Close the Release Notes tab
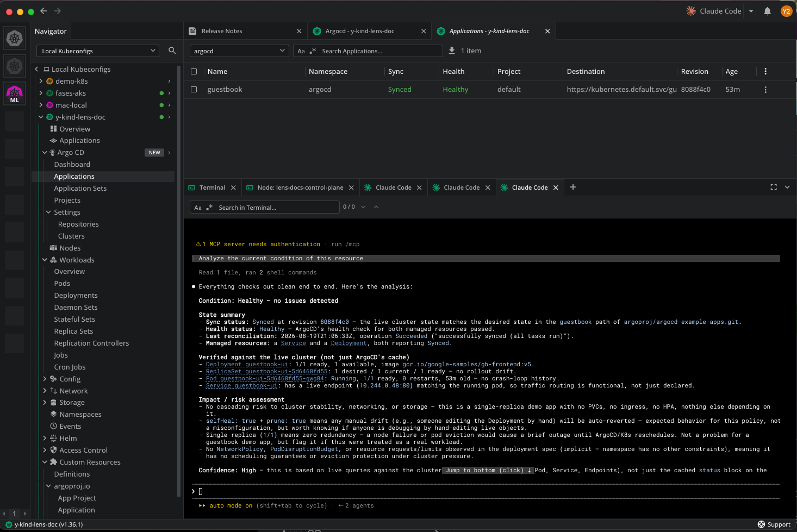Screen dimensions: 797x532 coord(299,31)
